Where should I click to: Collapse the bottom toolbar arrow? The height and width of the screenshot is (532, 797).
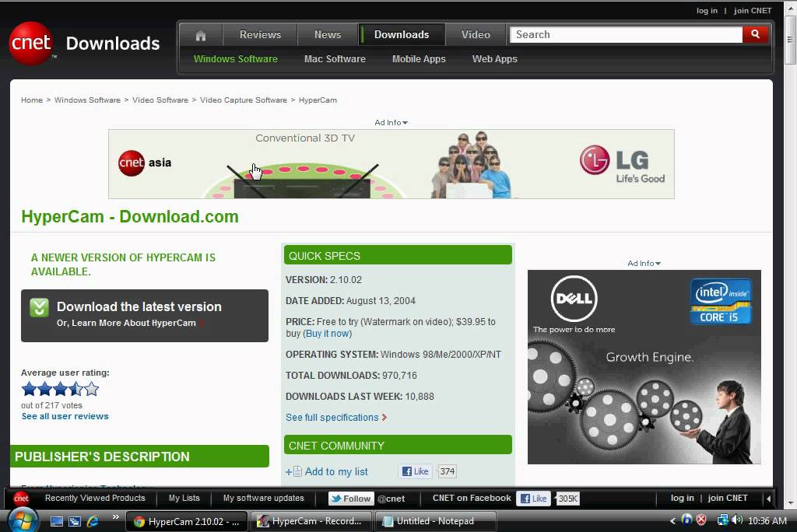[768, 499]
